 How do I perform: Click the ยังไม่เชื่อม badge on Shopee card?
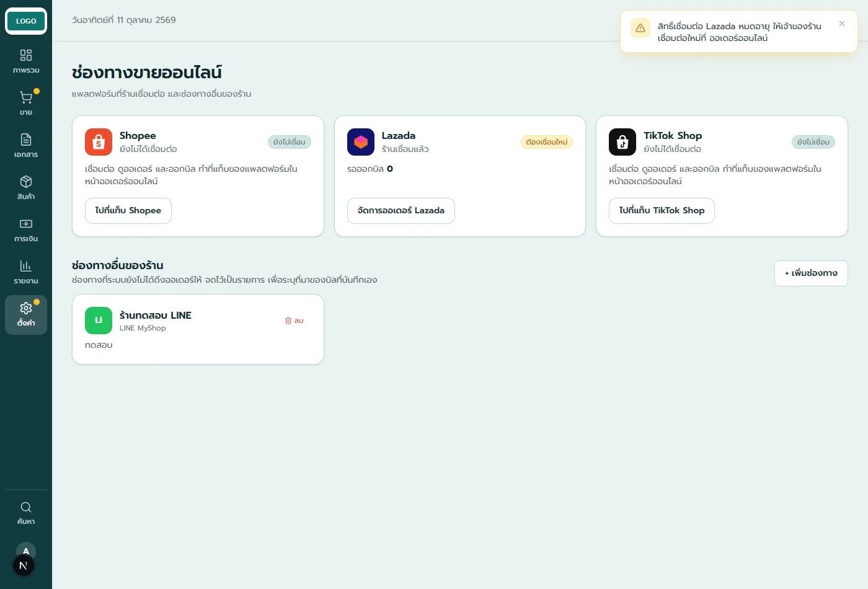click(290, 142)
